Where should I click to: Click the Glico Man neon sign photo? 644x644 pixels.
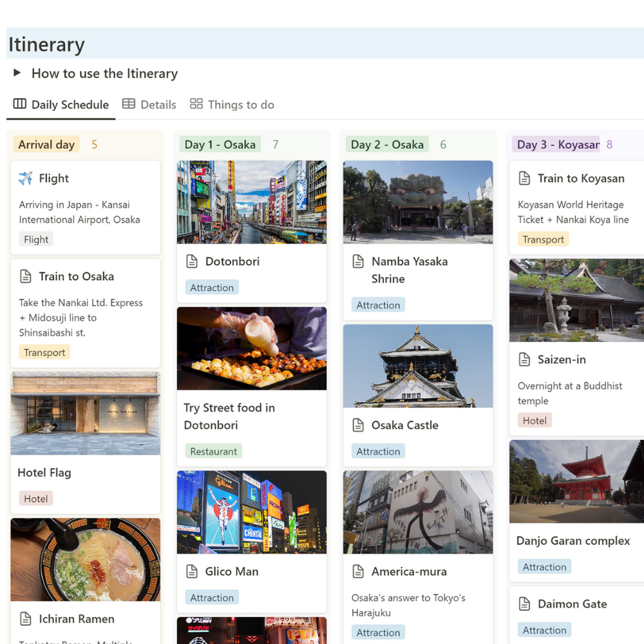pos(252,512)
